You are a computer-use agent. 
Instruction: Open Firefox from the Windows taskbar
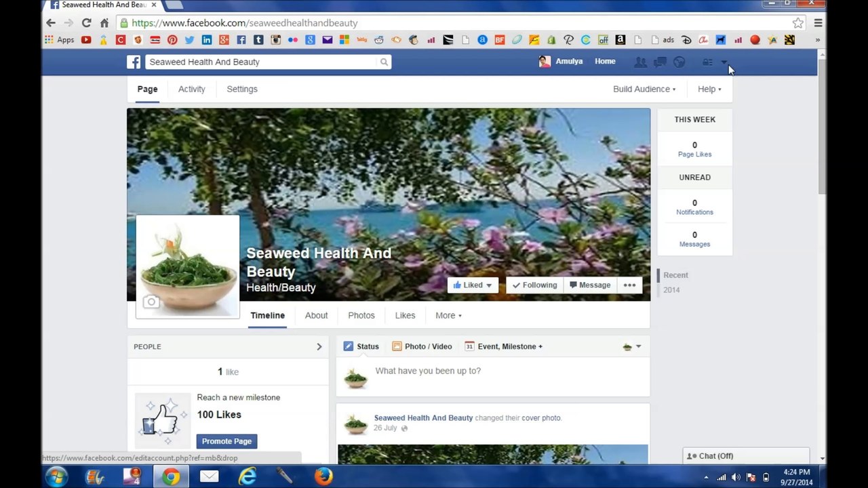(323, 477)
